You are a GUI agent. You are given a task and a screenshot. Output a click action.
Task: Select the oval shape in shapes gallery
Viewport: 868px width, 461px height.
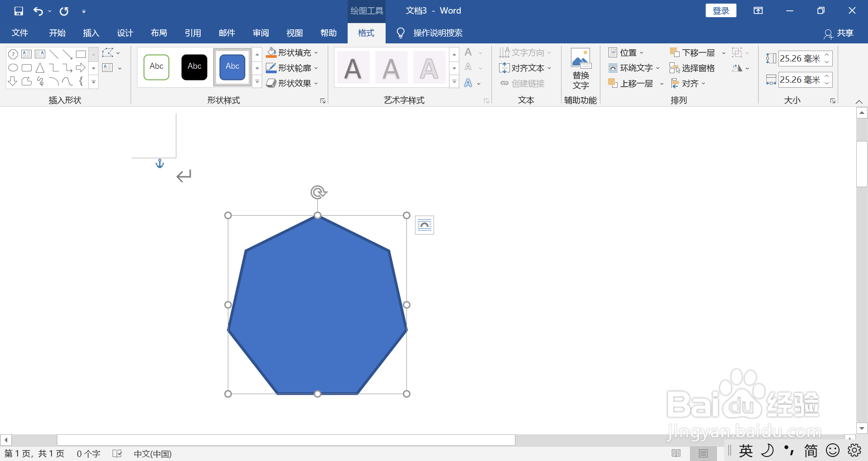coord(13,68)
